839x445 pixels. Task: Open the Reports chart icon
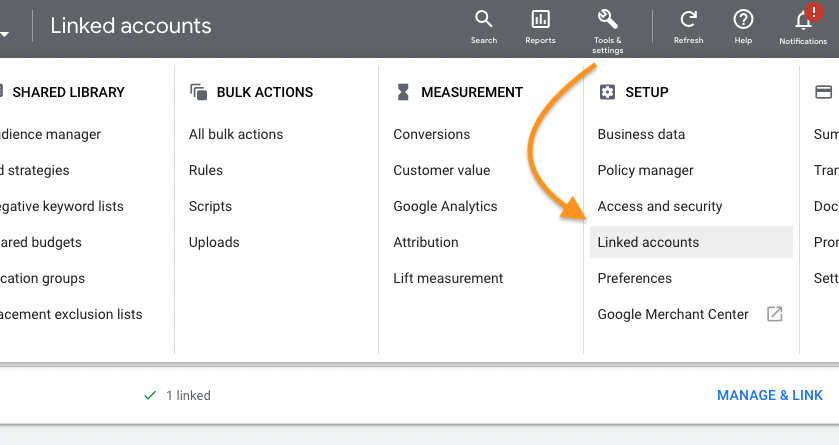540,20
